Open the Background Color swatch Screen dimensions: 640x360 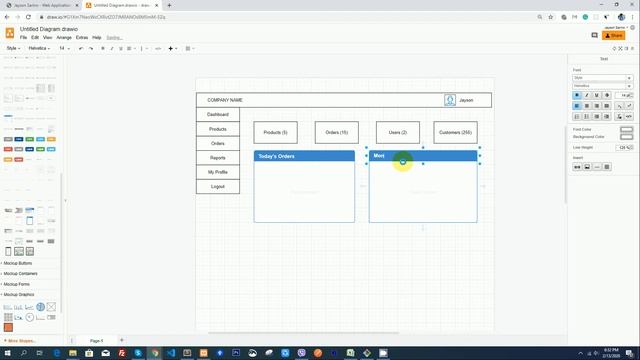click(x=627, y=137)
